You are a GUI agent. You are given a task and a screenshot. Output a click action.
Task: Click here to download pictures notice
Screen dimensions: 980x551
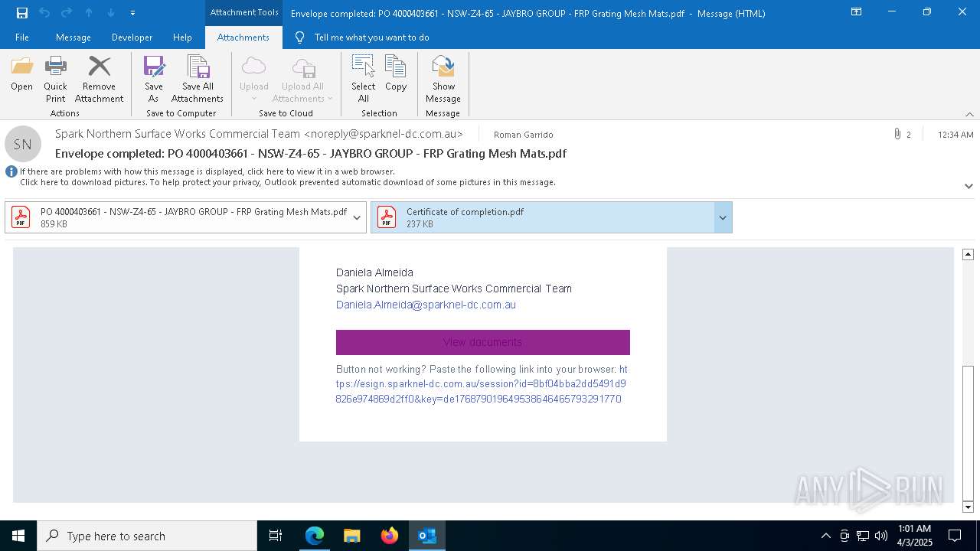click(x=288, y=182)
